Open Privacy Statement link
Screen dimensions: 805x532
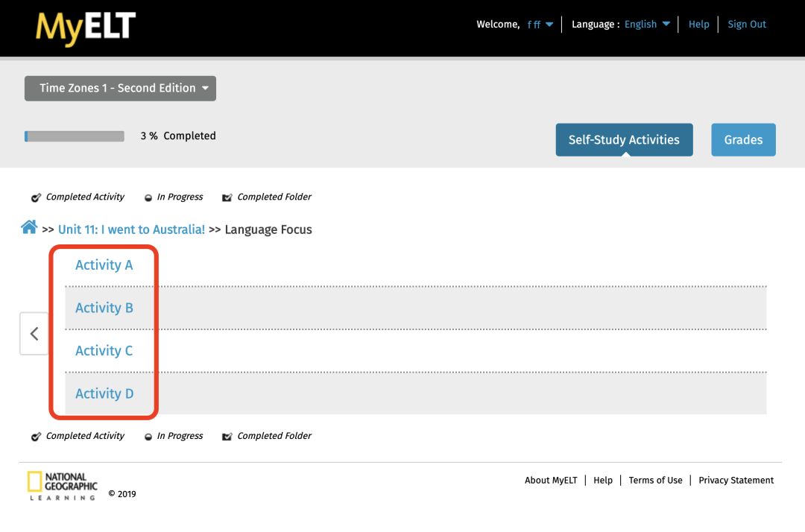[x=736, y=480]
